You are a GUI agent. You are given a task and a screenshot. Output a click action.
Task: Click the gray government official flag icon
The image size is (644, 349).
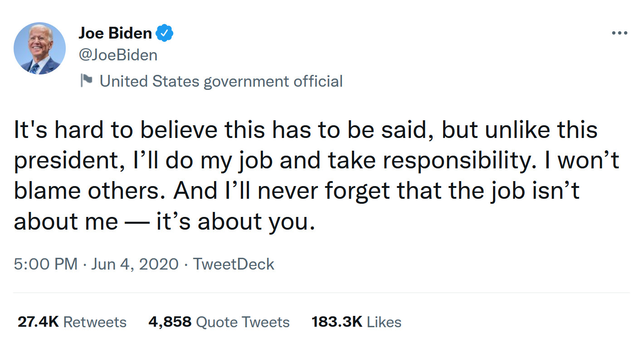pyautogui.click(x=86, y=81)
